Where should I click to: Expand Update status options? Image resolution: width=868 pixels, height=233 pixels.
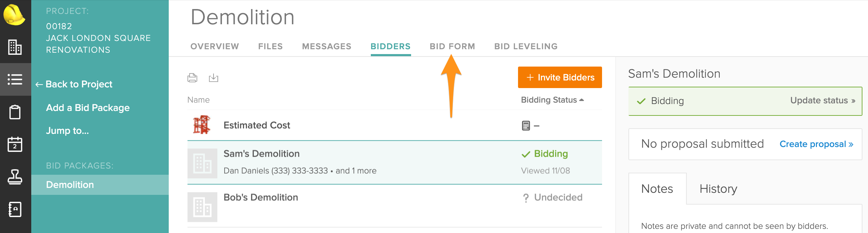point(823,101)
